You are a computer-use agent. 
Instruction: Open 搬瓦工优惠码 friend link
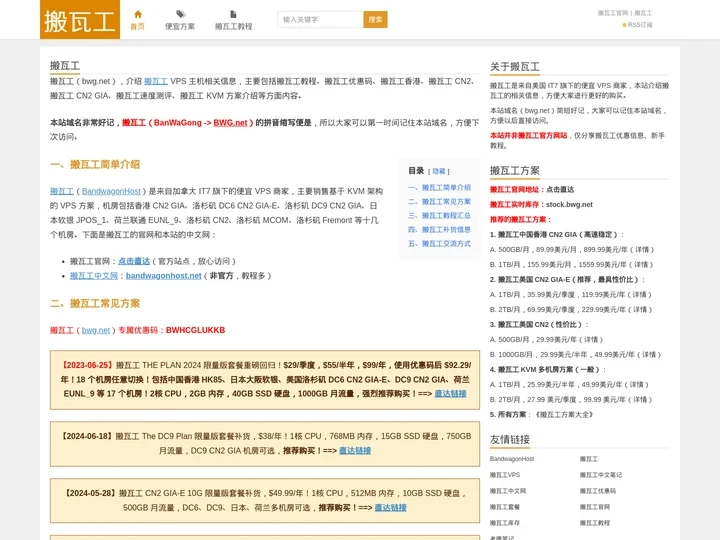click(597, 491)
